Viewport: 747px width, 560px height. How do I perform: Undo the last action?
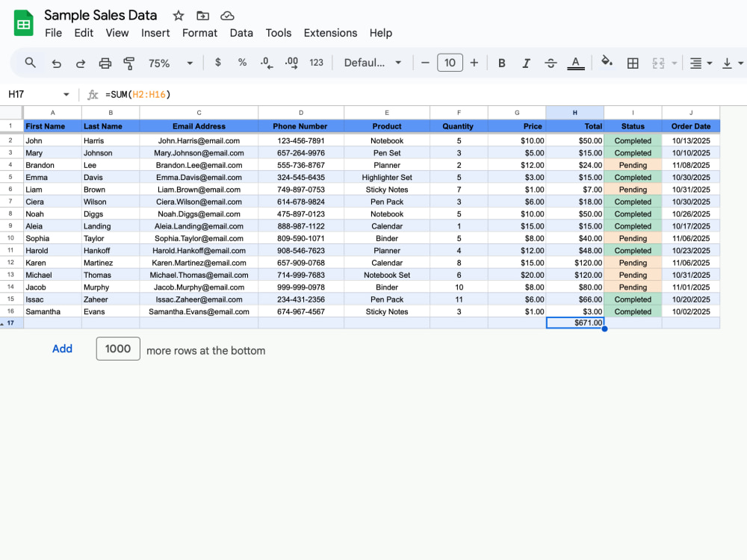click(56, 63)
